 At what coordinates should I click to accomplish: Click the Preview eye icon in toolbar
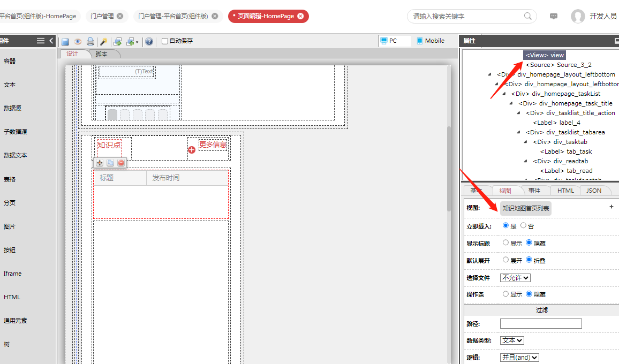[78, 41]
